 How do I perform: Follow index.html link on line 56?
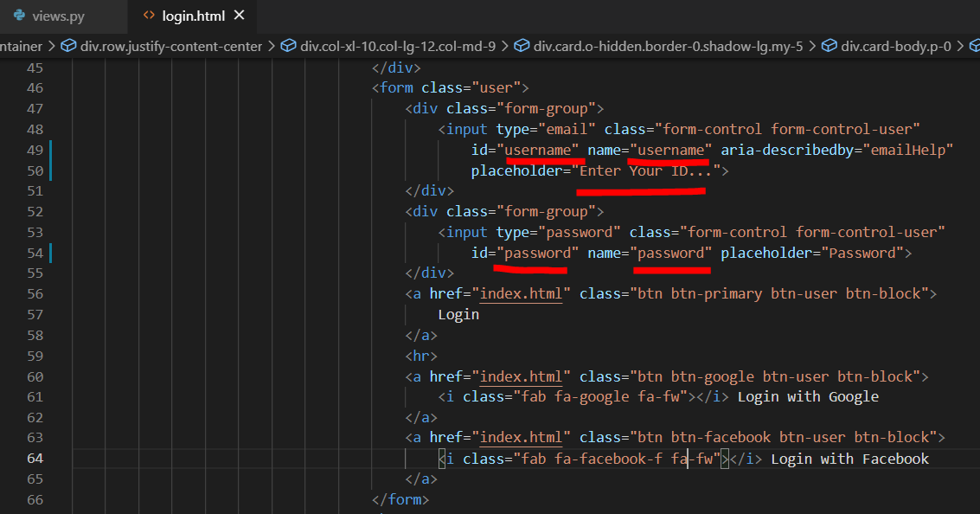tap(521, 294)
